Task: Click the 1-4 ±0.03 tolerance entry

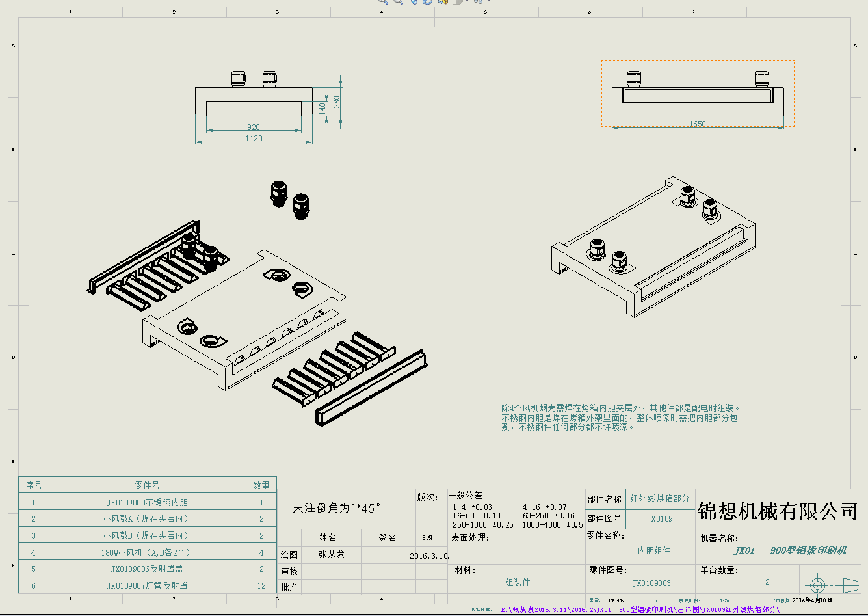Action: click(473, 507)
